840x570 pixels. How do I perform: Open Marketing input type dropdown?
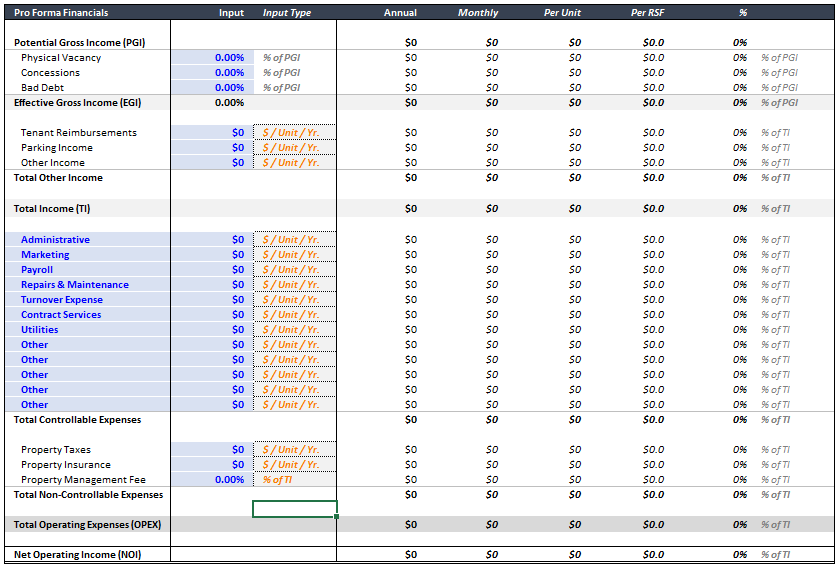pos(295,254)
